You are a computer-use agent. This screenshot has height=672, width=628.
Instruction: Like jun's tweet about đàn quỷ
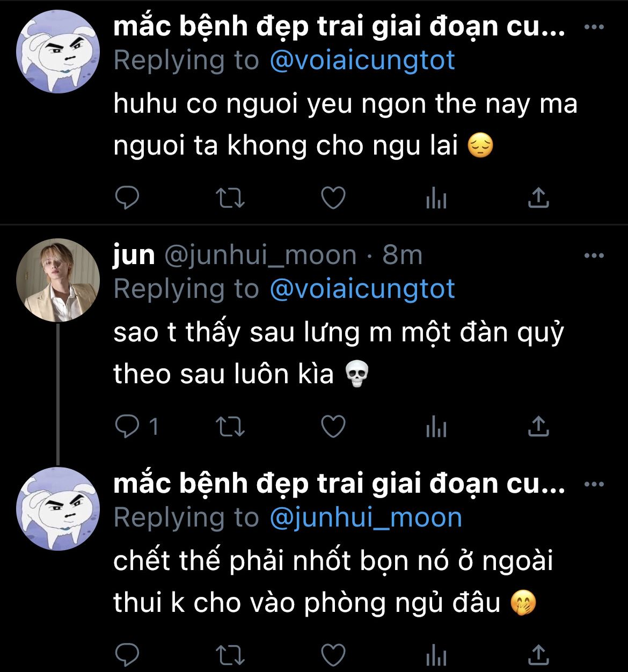pos(333,427)
